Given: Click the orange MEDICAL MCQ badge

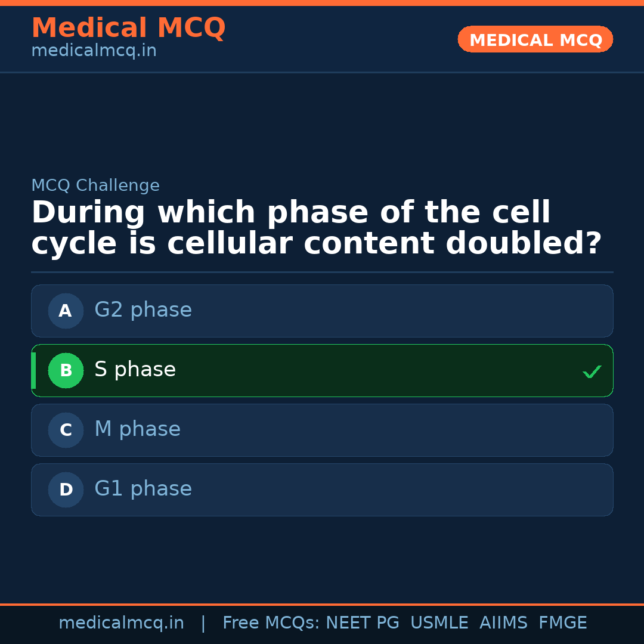Looking at the screenshot, I should click(535, 39).
